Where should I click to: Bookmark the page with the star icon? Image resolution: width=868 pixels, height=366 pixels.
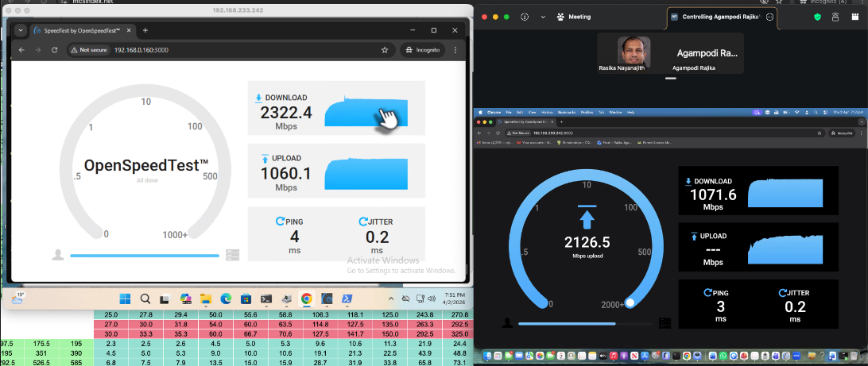385,50
